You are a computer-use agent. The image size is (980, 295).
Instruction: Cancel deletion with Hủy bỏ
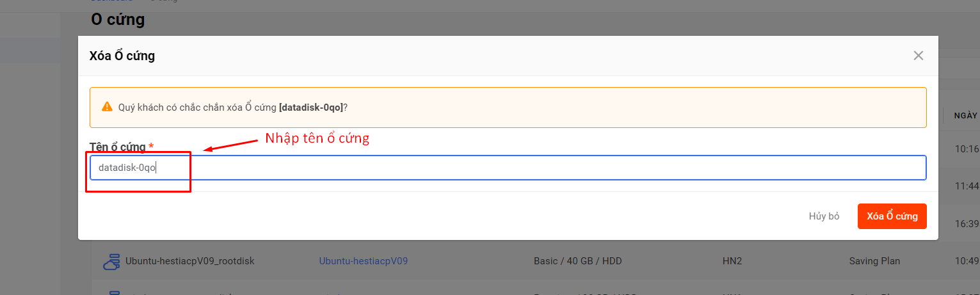pos(824,216)
